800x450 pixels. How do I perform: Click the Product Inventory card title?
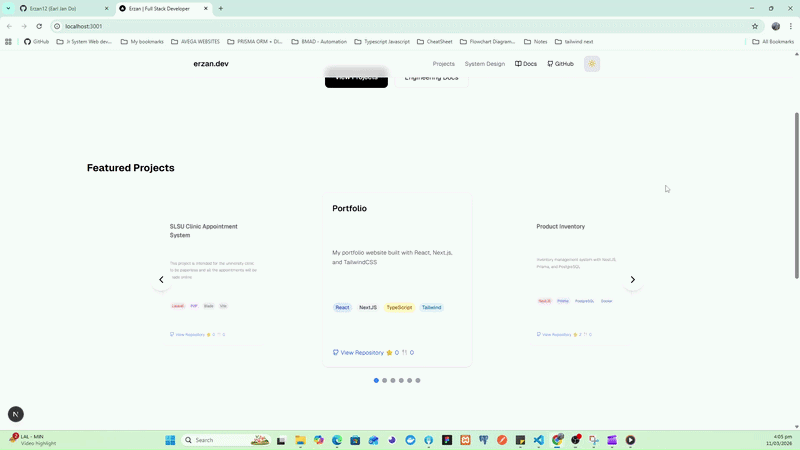point(561,227)
